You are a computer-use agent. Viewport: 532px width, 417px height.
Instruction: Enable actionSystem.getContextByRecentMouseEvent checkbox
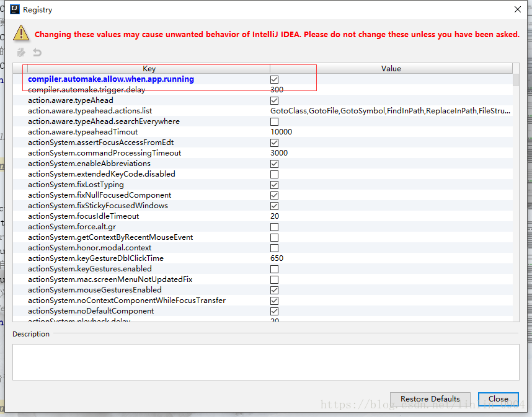coord(274,237)
